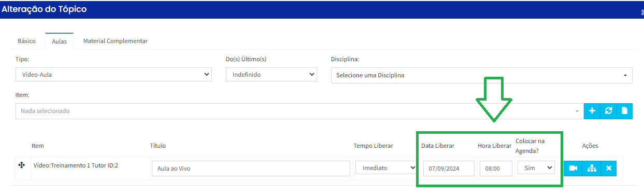Remove item with the X action icon
644x196 pixels.
point(609,168)
